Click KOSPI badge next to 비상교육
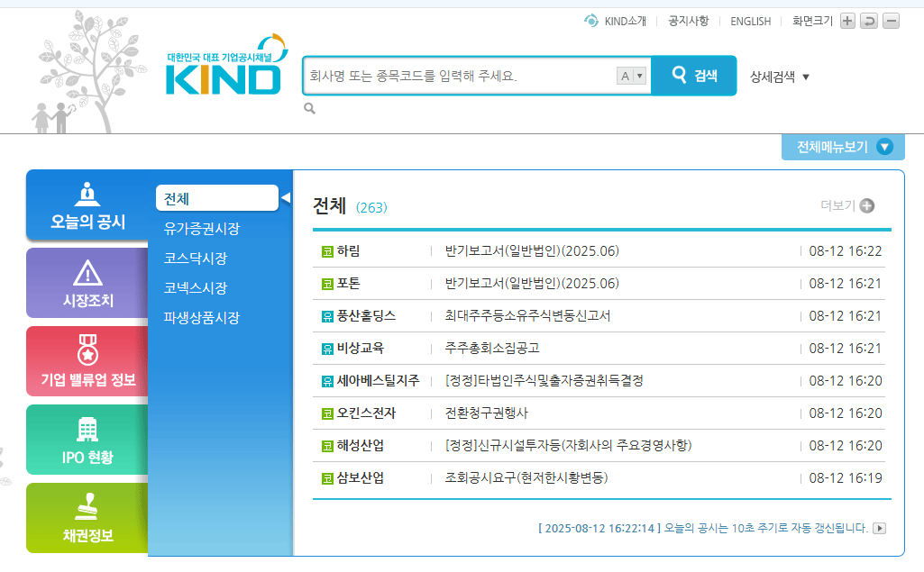Viewport: 924px width, 572px height. point(327,349)
